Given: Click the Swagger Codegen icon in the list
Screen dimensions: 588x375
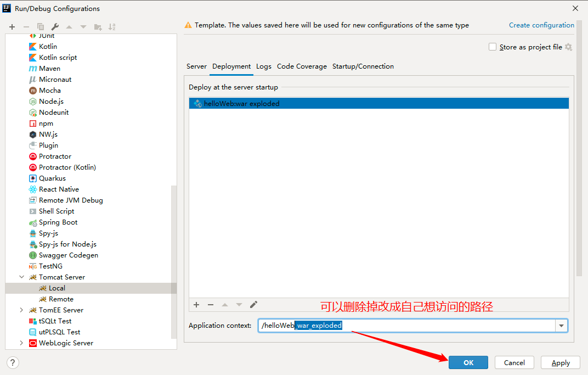Looking at the screenshot, I should coord(32,255).
